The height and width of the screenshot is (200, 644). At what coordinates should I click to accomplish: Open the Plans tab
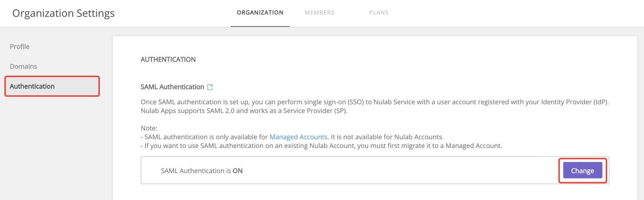pyautogui.click(x=379, y=13)
